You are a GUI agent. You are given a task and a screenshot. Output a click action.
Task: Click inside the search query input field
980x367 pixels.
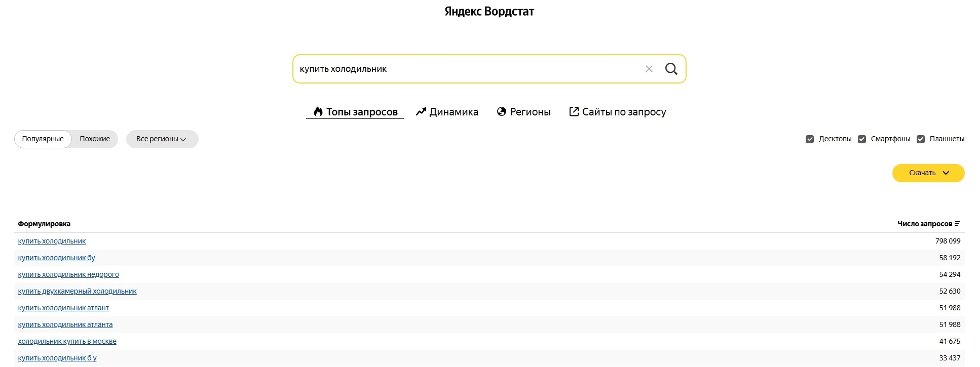coord(466,69)
